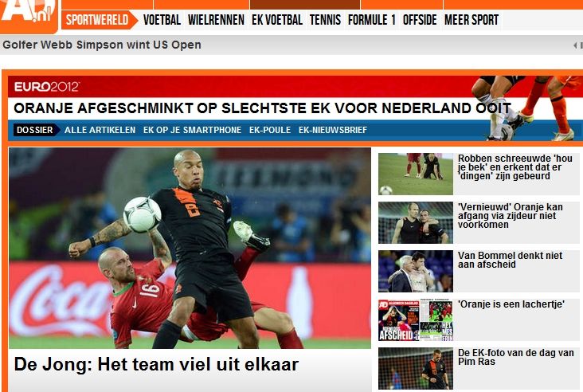The width and height of the screenshot is (583, 392).
Task: Subscribe via EK-Nieuwsbrief link
Action: coord(333,130)
